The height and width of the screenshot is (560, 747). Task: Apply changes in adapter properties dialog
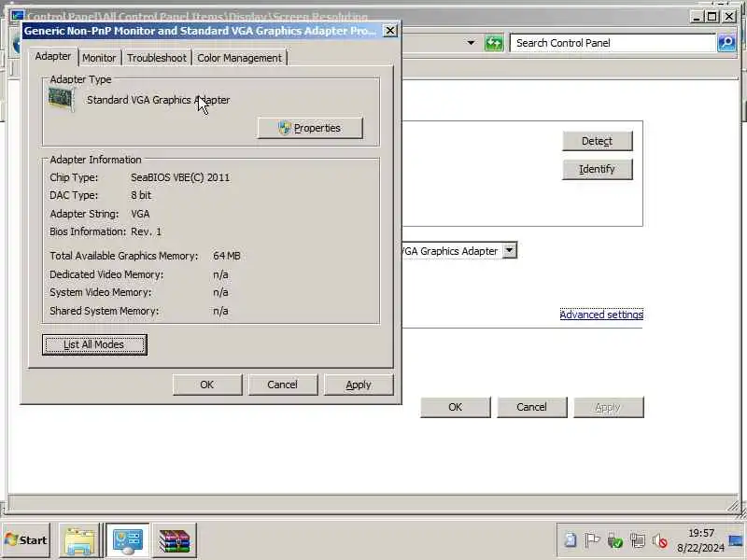359,385
